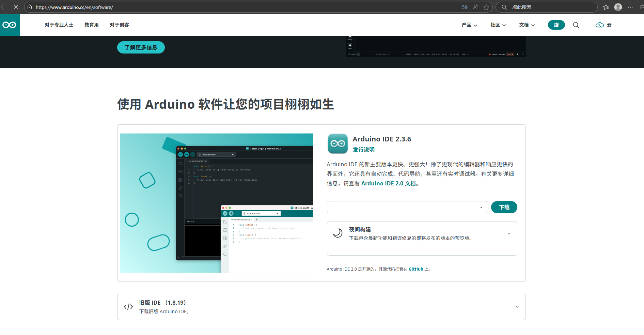644x335 pixels.
Task: Click the 使用 Arduino 软件 page heading
Action: pyautogui.click(x=225, y=104)
